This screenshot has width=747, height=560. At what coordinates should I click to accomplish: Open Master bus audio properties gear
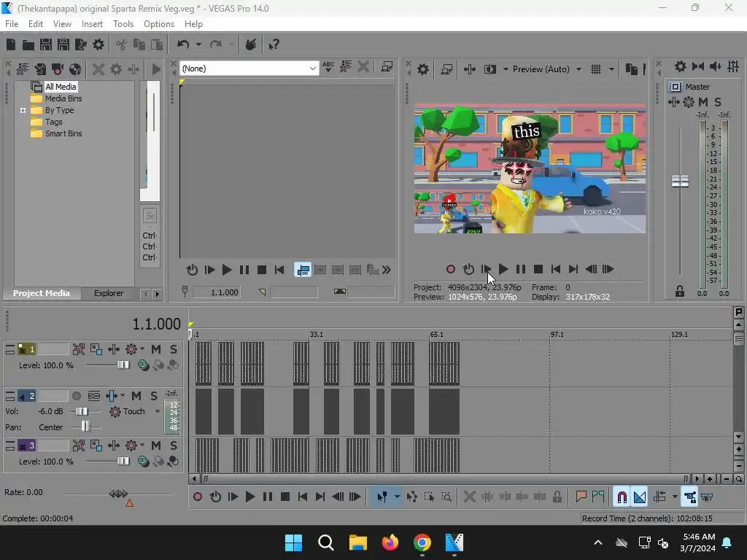click(x=681, y=66)
